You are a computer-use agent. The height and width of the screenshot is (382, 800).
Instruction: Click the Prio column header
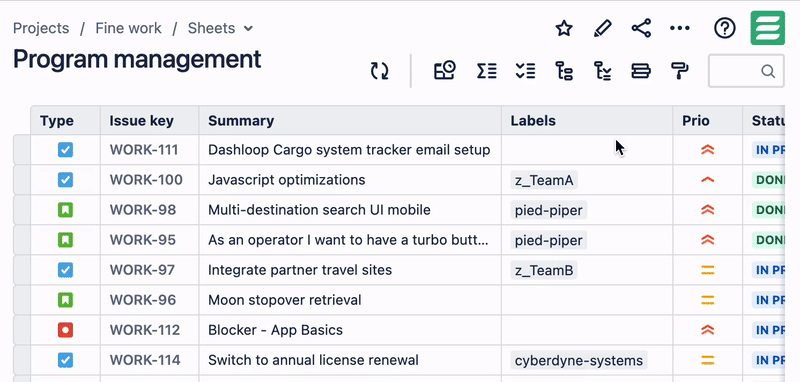pyautogui.click(x=708, y=120)
